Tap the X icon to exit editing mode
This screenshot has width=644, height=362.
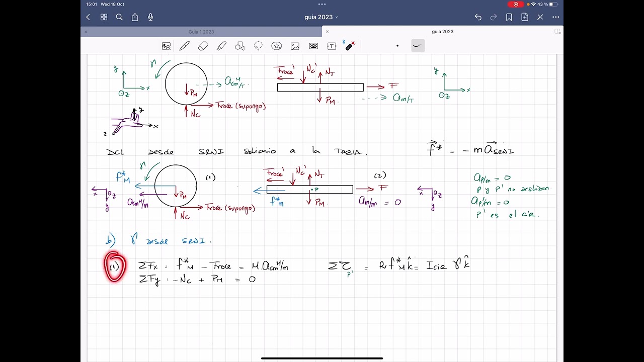click(x=540, y=17)
